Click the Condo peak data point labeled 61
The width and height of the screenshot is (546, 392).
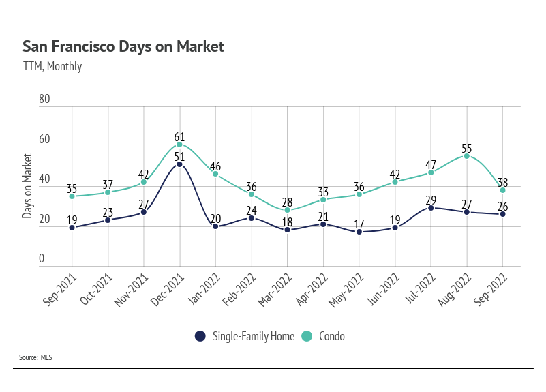click(x=179, y=145)
